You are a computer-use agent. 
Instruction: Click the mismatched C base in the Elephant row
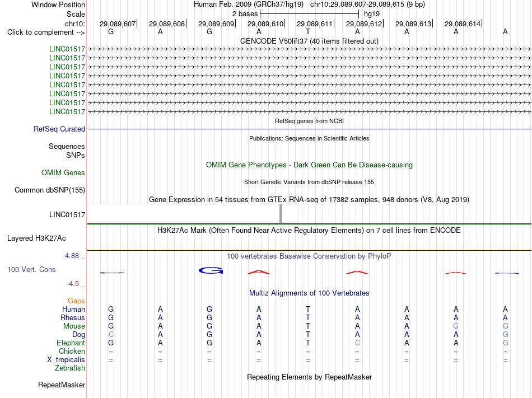tap(357, 343)
